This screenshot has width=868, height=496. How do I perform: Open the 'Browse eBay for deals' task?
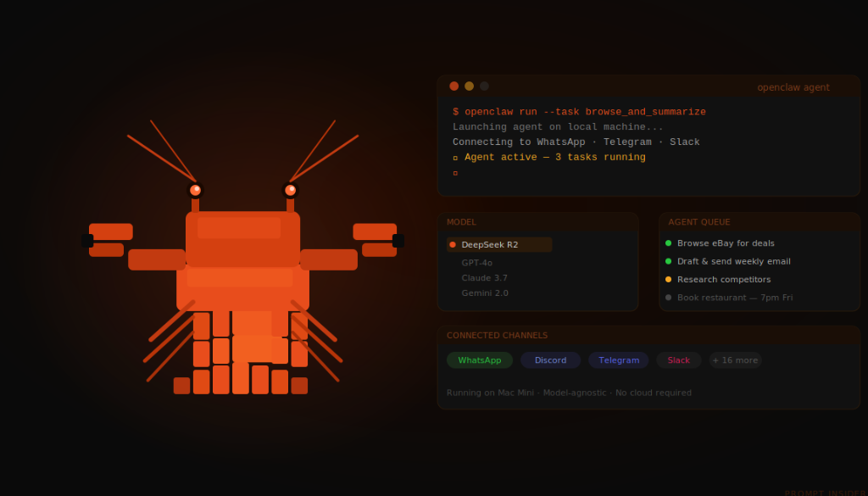[x=726, y=243]
